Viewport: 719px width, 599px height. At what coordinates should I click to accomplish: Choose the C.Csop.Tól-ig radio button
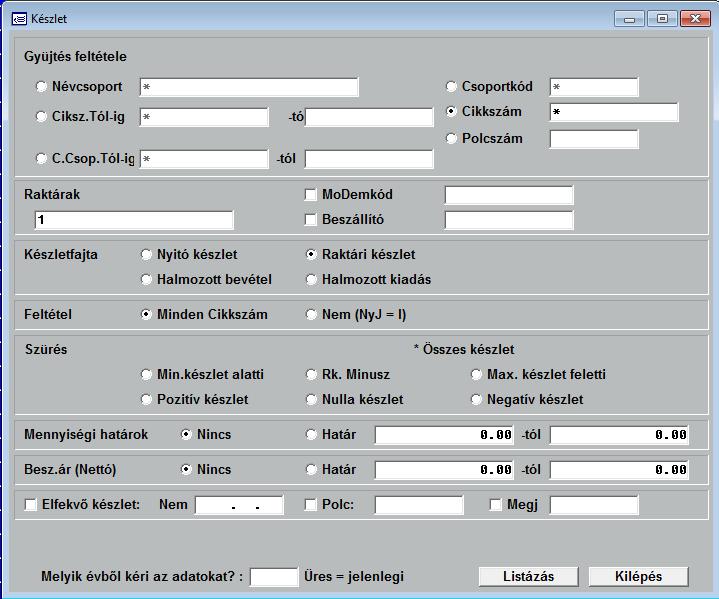tap(41, 159)
